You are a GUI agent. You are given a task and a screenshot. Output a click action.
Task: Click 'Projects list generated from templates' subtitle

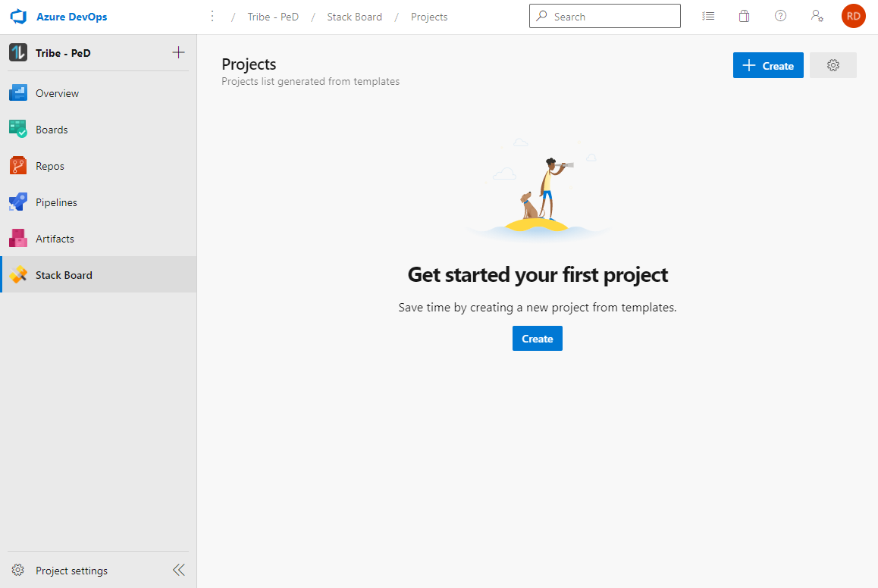pyautogui.click(x=310, y=82)
